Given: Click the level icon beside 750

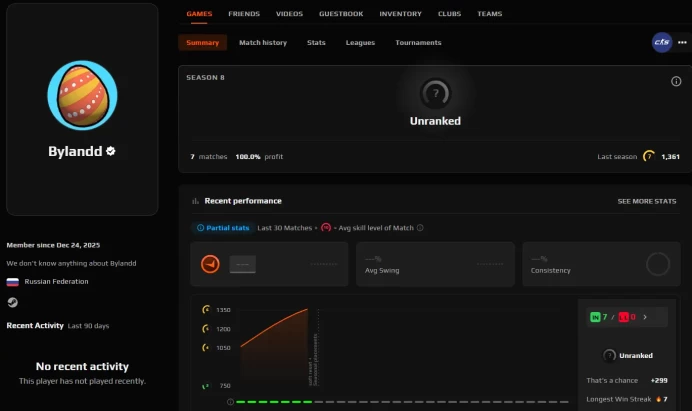Looking at the screenshot, I should click(206, 386).
